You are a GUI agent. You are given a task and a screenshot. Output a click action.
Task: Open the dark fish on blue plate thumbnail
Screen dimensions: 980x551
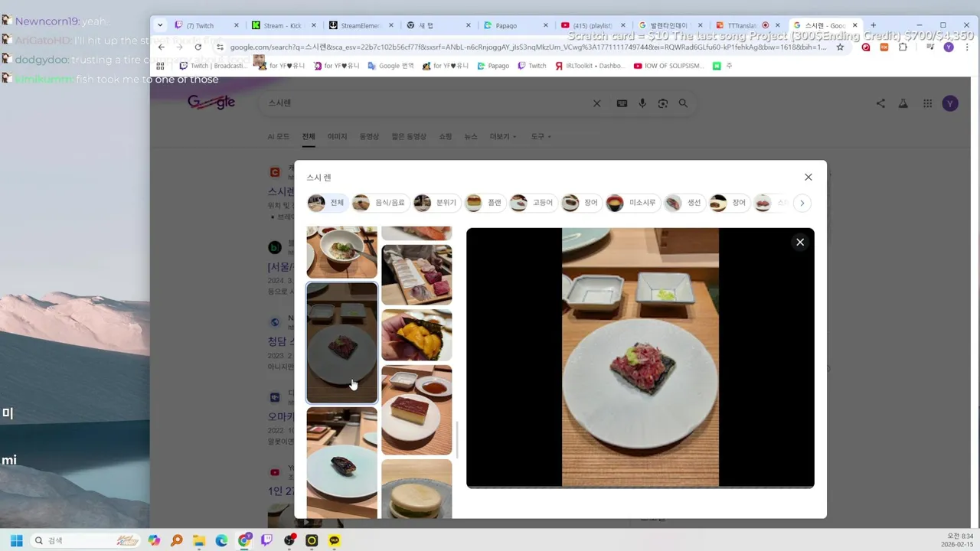coord(341,463)
